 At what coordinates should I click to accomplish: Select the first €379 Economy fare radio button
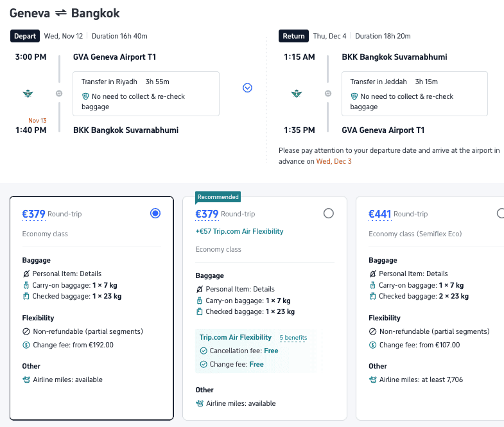point(155,214)
